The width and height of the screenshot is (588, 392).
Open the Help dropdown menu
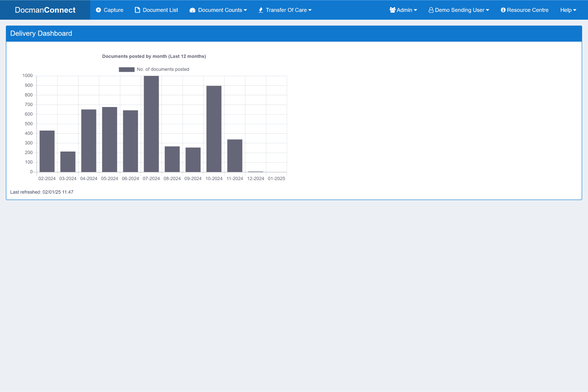568,10
